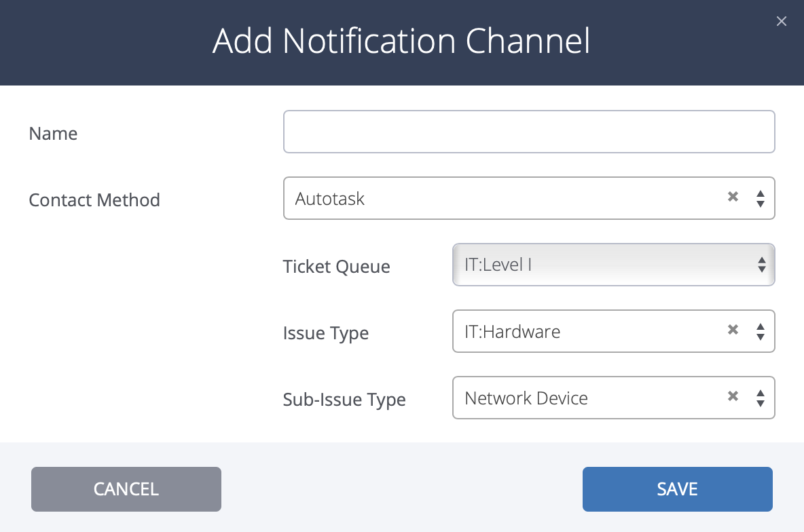The width and height of the screenshot is (804, 532).
Task: Dismiss the dialog with the X icon
Action: click(x=781, y=21)
